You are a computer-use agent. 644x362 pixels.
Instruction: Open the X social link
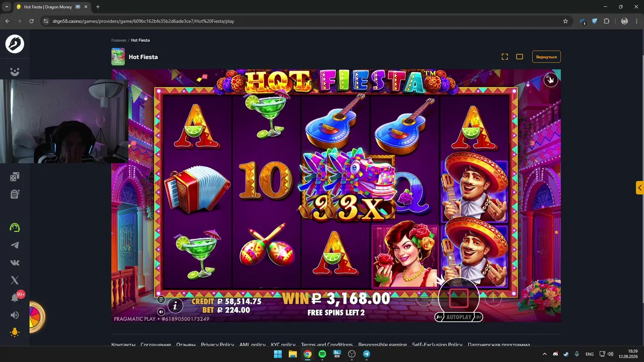coord(15,280)
